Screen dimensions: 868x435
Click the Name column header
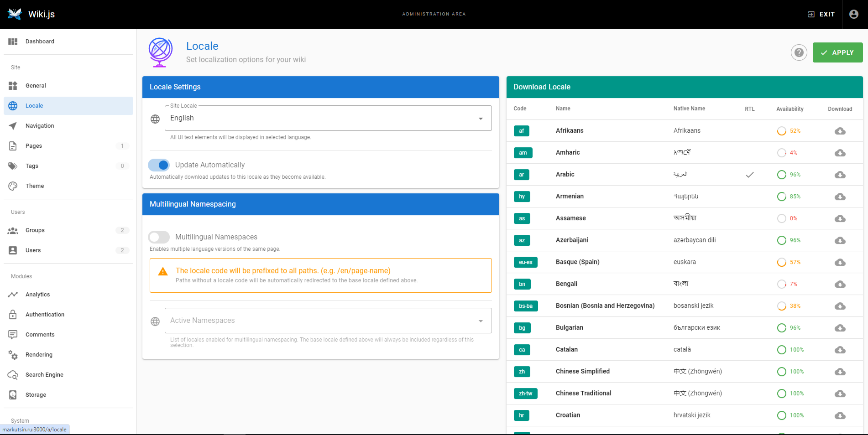pyautogui.click(x=563, y=109)
